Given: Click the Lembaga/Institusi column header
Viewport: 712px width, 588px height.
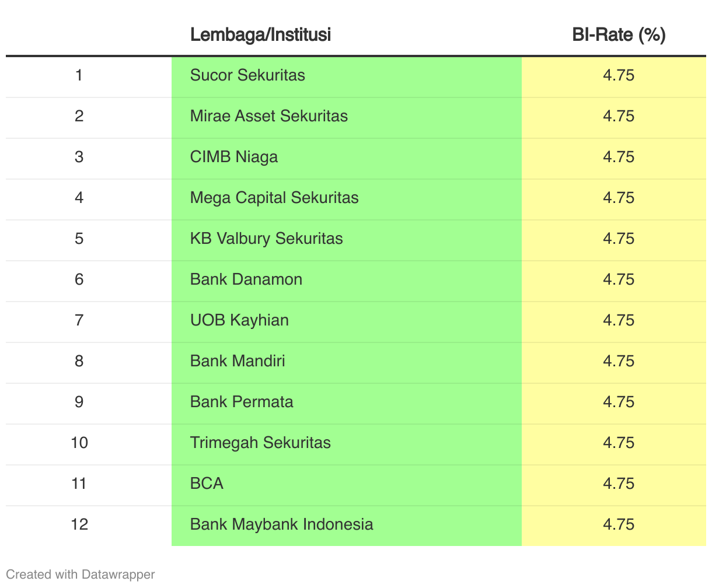Looking at the screenshot, I should tap(260, 35).
